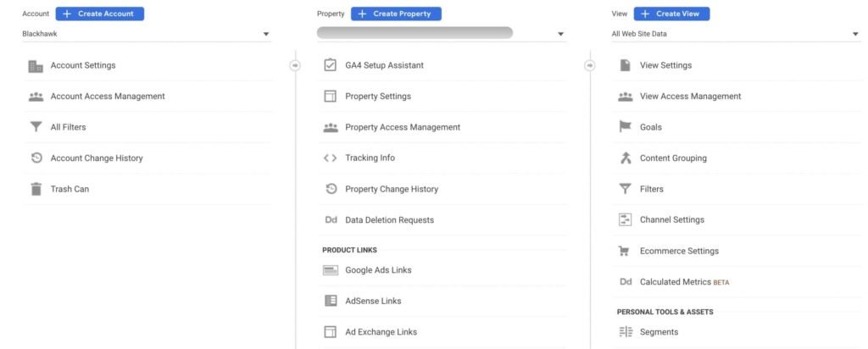Click the Ecommerce Settings cart icon

coord(624,251)
